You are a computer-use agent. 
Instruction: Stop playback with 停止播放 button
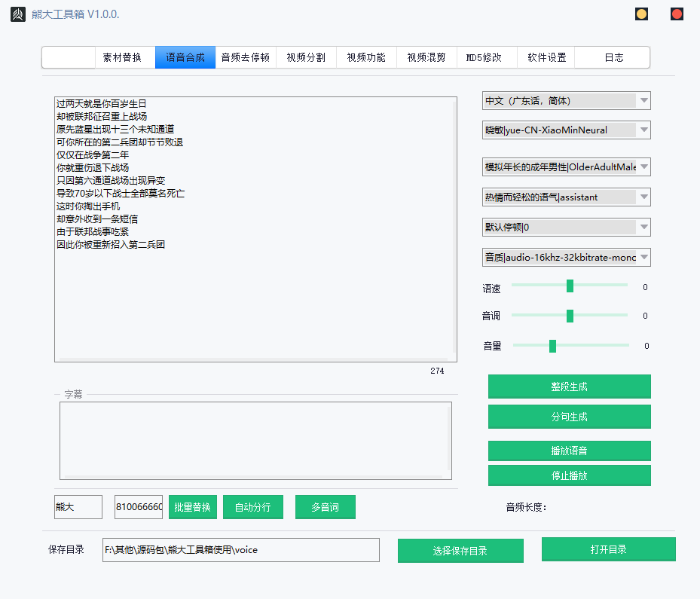point(569,475)
